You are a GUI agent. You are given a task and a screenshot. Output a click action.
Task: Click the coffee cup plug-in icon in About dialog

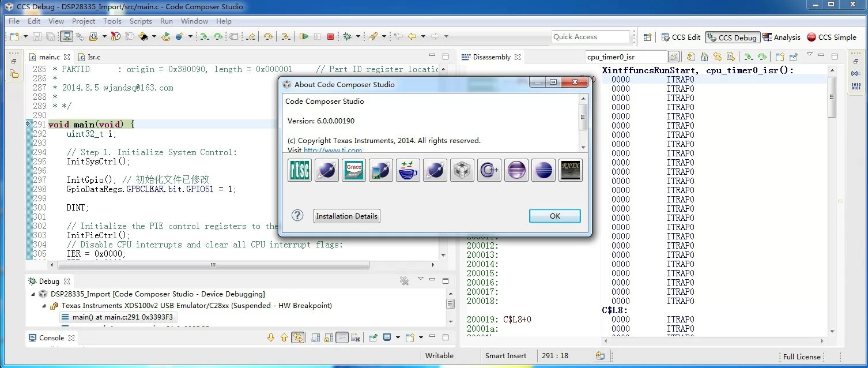(x=407, y=170)
